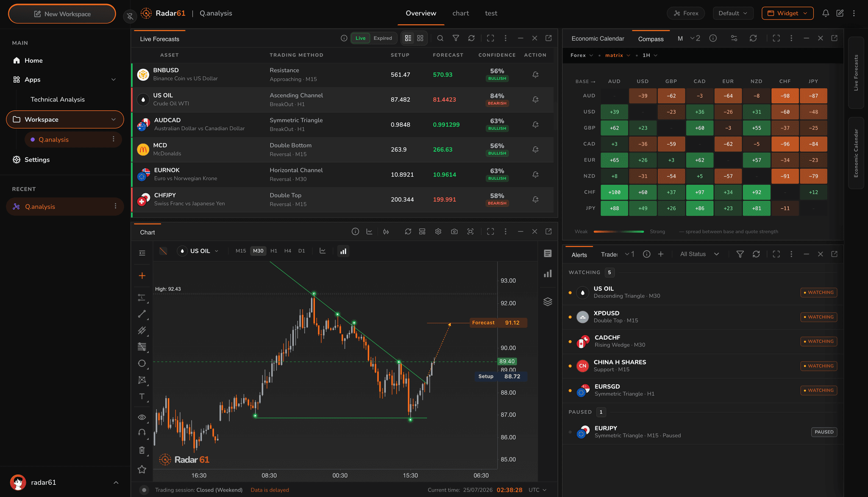Viewport: 868px width, 497px height.
Task: Open the Trader tab in Alerts panel
Action: point(609,254)
